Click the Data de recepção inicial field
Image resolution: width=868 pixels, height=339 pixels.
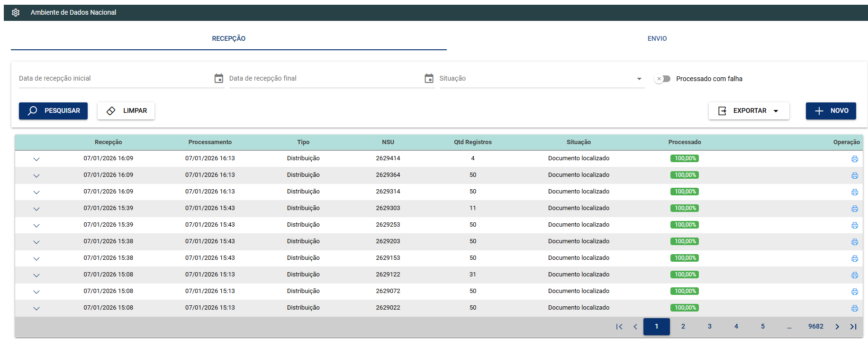point(114,79)
